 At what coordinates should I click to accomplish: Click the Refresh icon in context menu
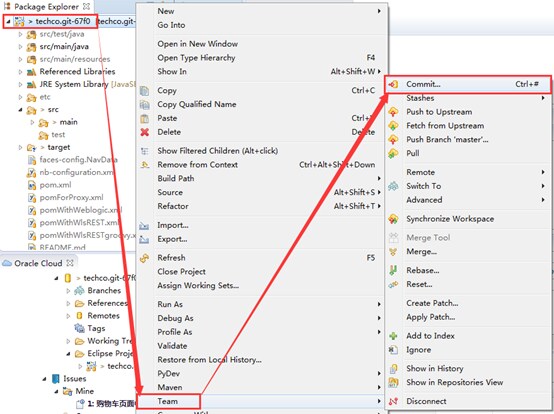coord(145,258)
